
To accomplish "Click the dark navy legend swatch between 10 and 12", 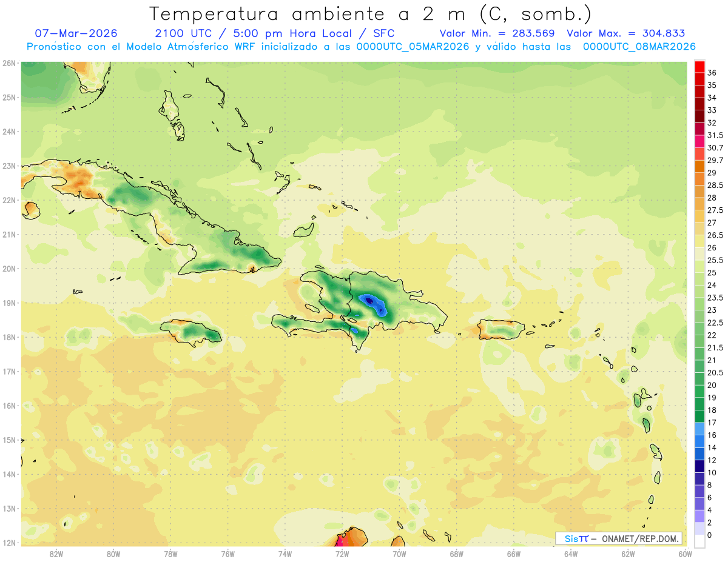I will pos(699,466).
